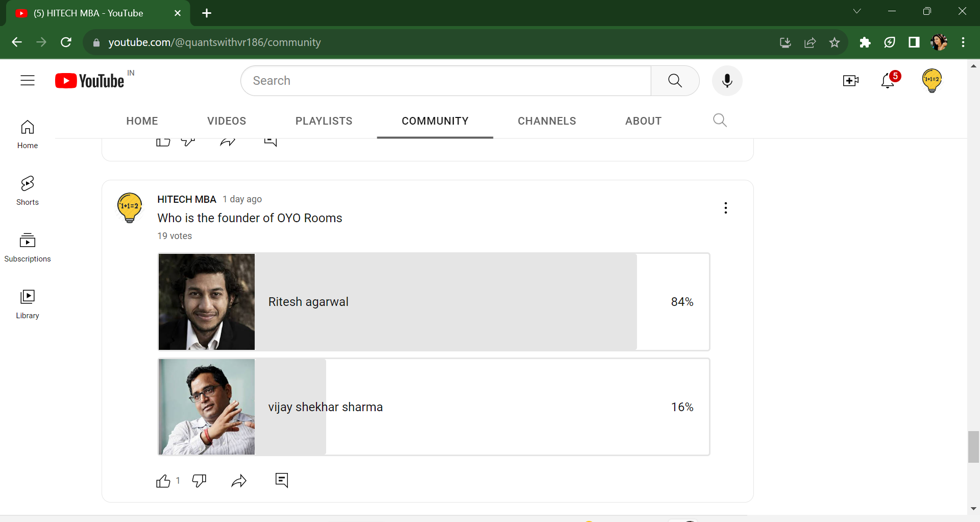980x522 pixels.
Task: Open the poll post three-dot menu
Action: pos(726,208)
